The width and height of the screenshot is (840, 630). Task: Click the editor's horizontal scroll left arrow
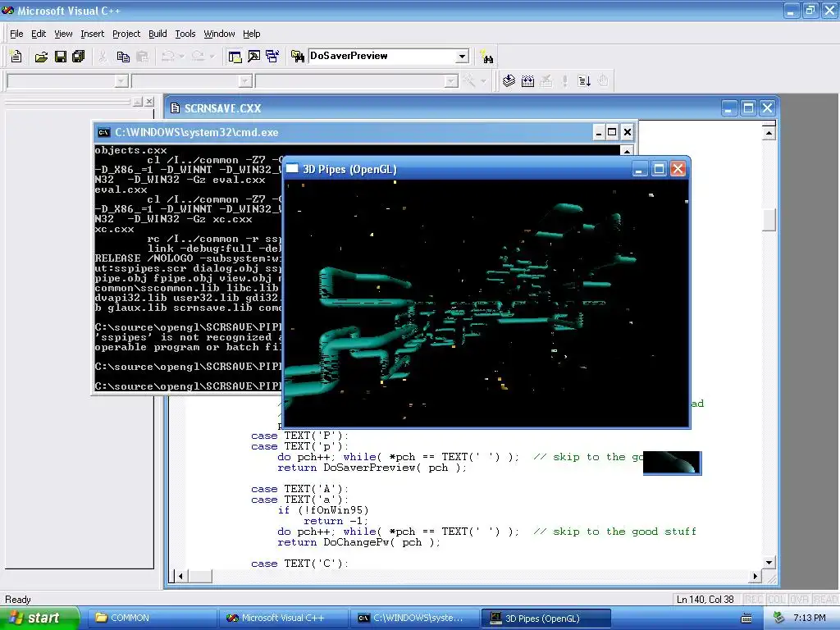click(x=181, y=576)
